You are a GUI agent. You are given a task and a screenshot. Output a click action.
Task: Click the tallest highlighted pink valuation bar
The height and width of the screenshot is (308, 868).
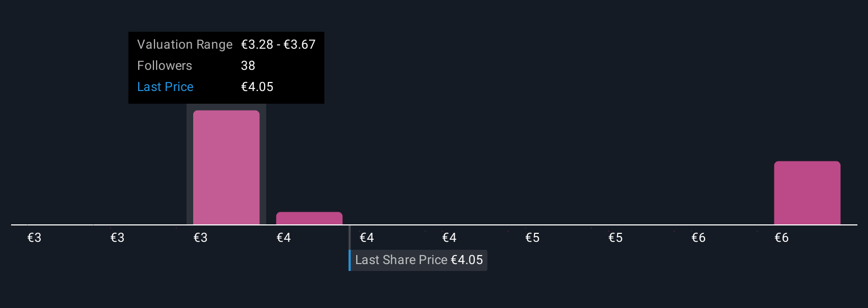click(x=226, y=167)
